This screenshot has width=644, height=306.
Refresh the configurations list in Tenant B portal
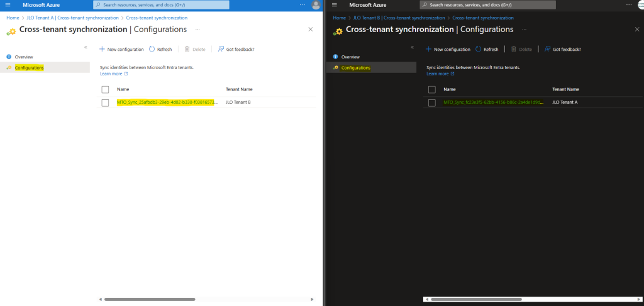487,49
